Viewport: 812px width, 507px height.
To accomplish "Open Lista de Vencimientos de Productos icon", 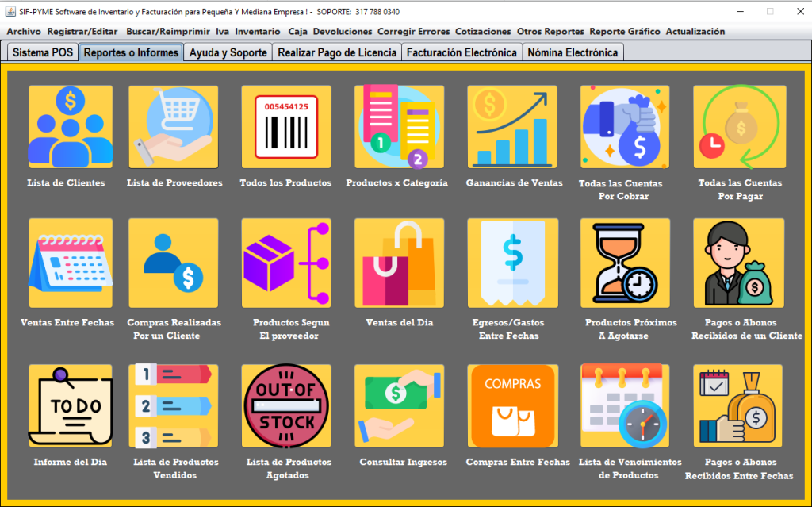I will click(x=625, y=405).
